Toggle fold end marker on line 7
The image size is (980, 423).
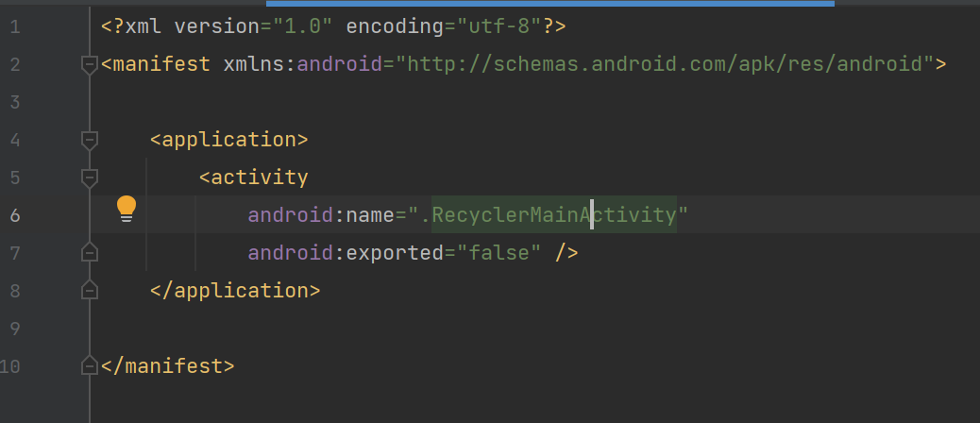(x=90, y=252)
